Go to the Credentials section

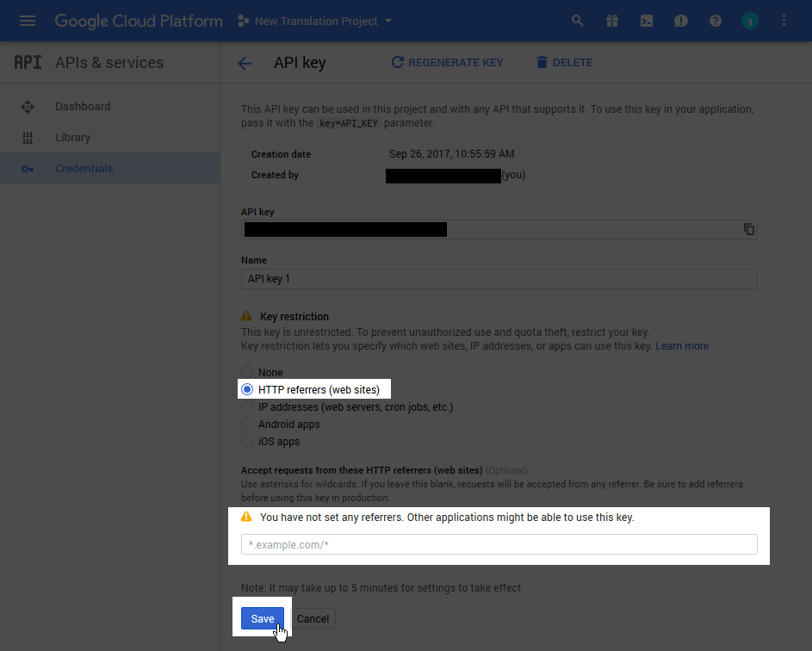pyautogui.click(x=84, y=168)
